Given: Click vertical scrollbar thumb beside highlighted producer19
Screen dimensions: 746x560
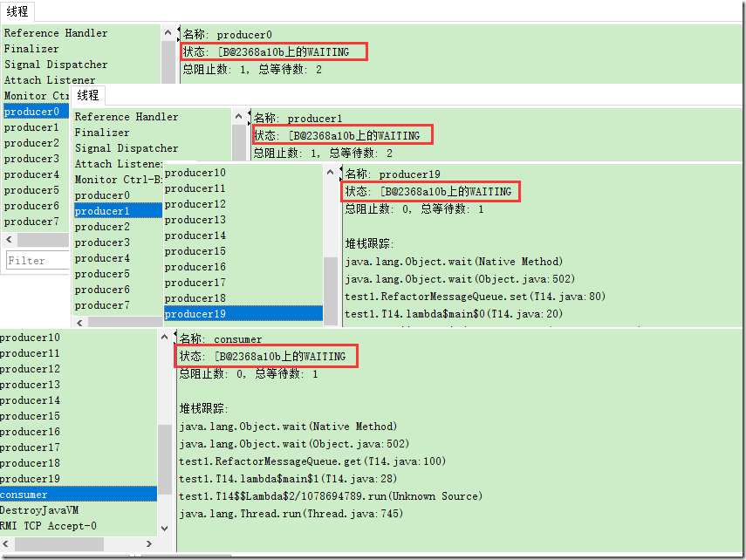Looking at the screenshot, I should pyautogui.click(x=331, y=290).
